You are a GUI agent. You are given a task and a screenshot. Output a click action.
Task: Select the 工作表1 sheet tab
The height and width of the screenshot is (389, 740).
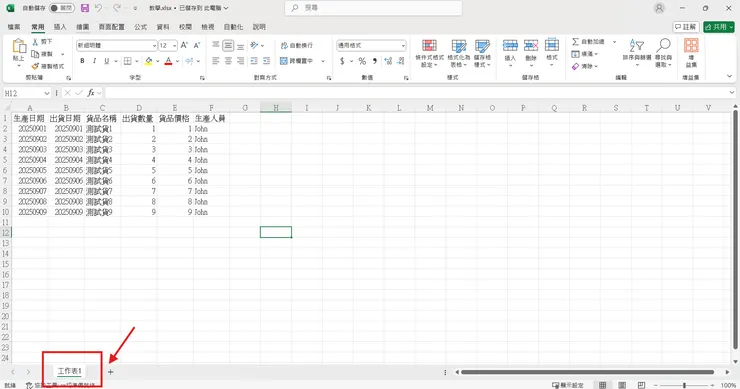69,372
